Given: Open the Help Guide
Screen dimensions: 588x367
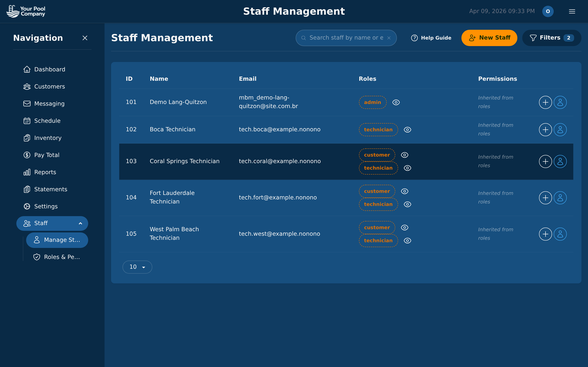Looking at the screenshot, I should click(x=431, y=38).
